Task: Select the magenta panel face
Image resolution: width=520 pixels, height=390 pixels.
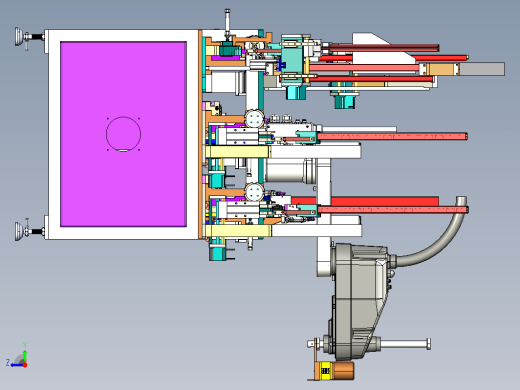Action: [x=123, y=134]
